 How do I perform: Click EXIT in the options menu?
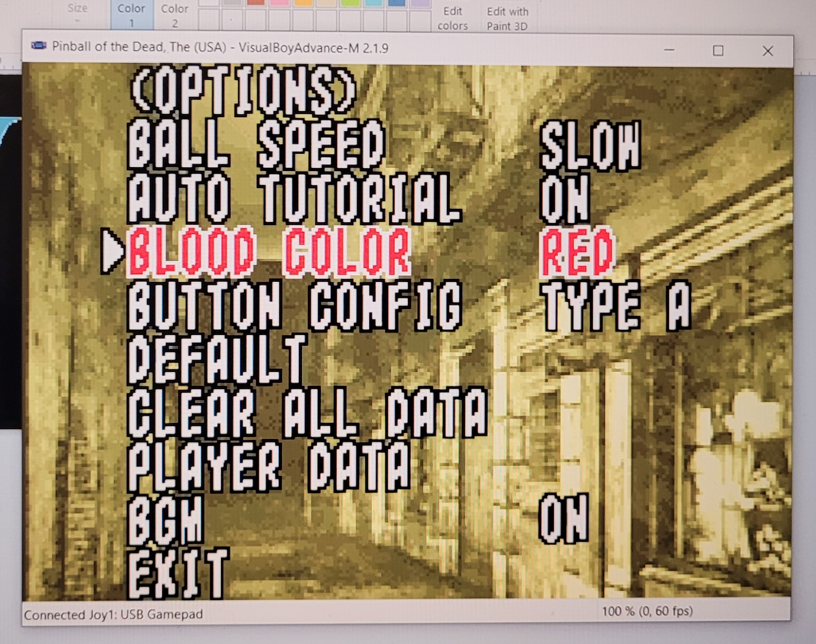click(177, 574)
